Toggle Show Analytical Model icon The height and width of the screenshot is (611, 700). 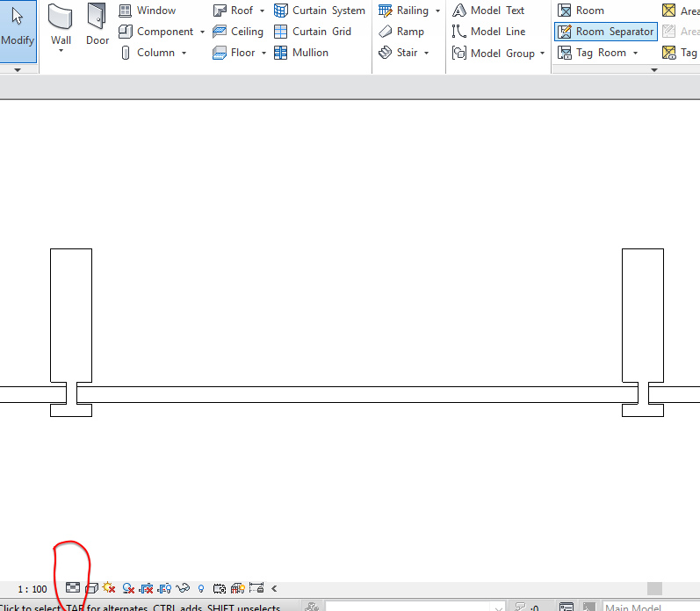click(x=237, y=588)
